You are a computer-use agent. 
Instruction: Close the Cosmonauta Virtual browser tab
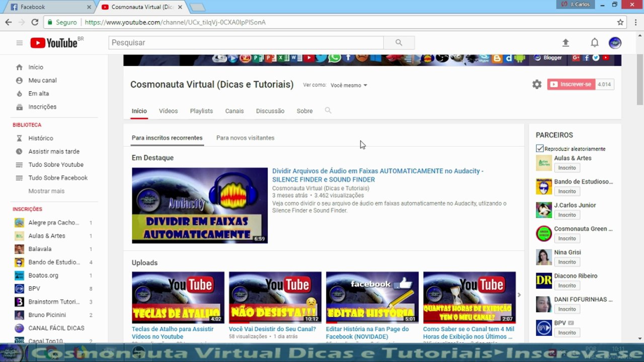click(180, 7)
